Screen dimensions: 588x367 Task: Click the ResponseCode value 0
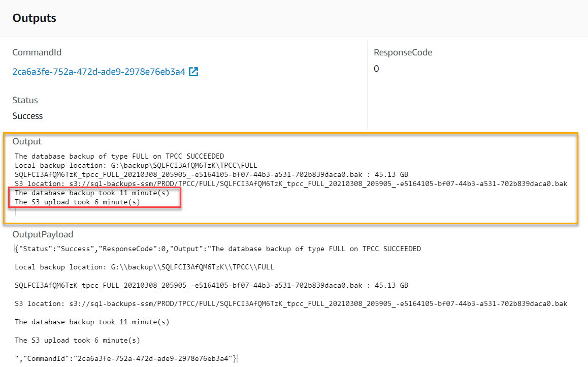[x=376, y=68]
